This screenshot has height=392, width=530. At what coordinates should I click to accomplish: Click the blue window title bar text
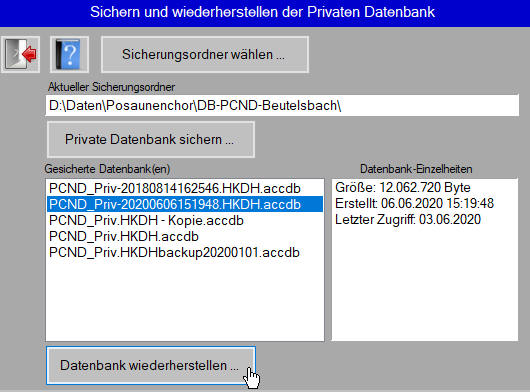[x=262, y=12]
